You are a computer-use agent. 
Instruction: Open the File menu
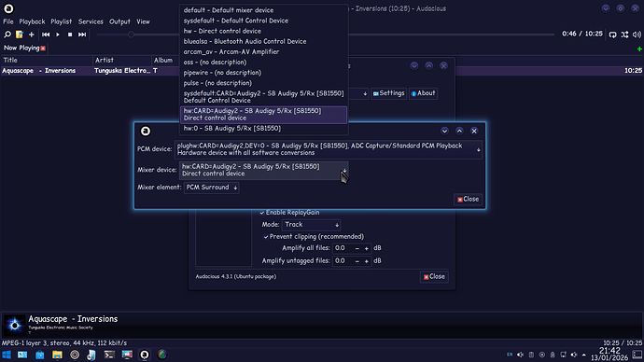pyautogui.click(x=8, y=21)
